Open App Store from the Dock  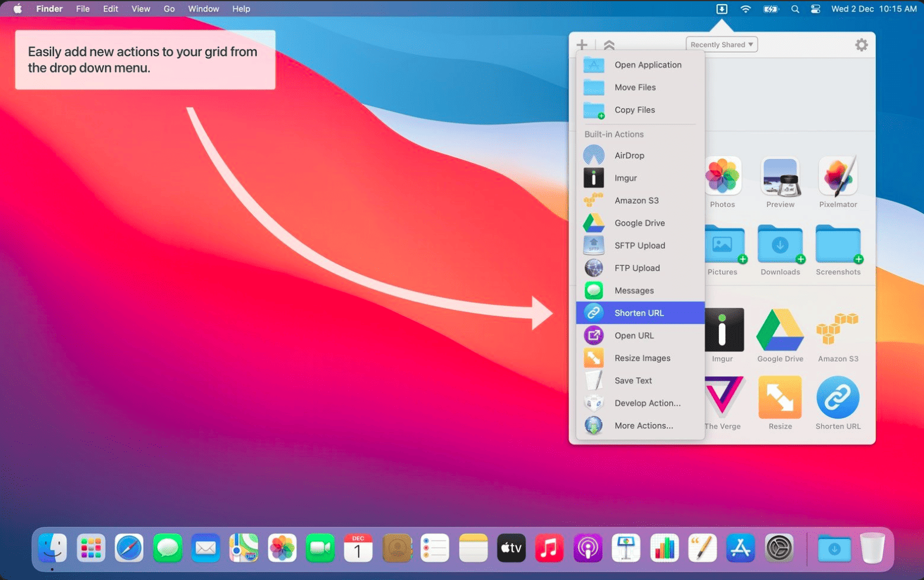click(740, 548)
